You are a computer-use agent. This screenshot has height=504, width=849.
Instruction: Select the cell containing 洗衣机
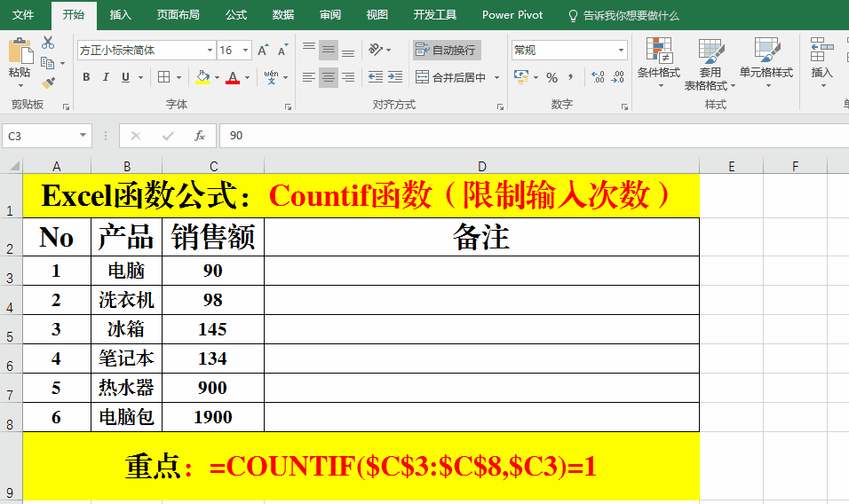tap(126, 300)
